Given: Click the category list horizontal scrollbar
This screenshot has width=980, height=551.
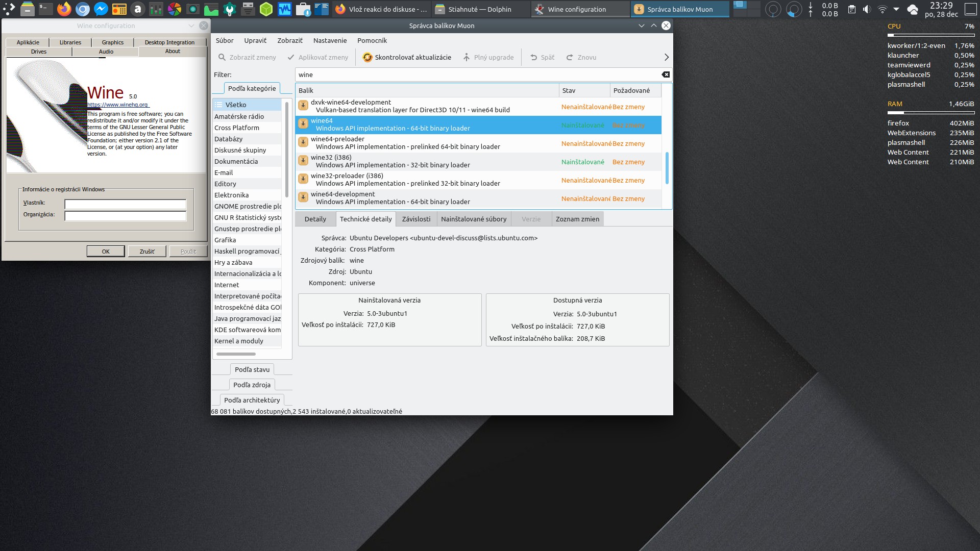Looking at the screenshot, I should (236, 354).
